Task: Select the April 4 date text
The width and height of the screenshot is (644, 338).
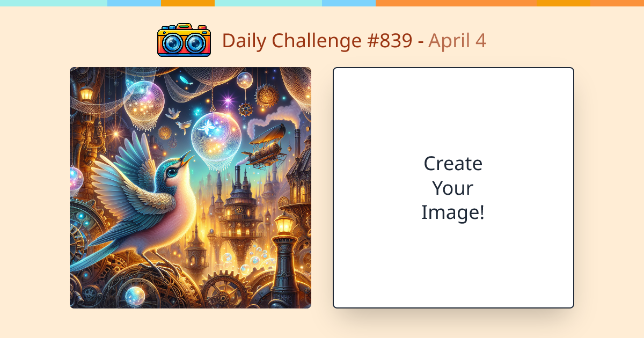Action: 457,41
